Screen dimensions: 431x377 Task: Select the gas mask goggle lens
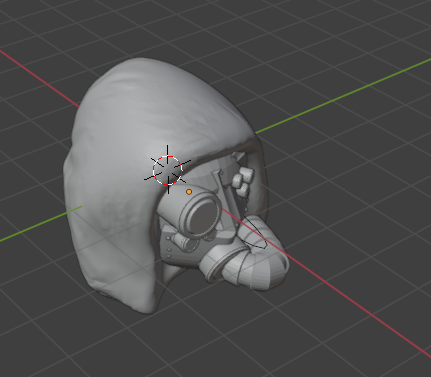point(204,216)
